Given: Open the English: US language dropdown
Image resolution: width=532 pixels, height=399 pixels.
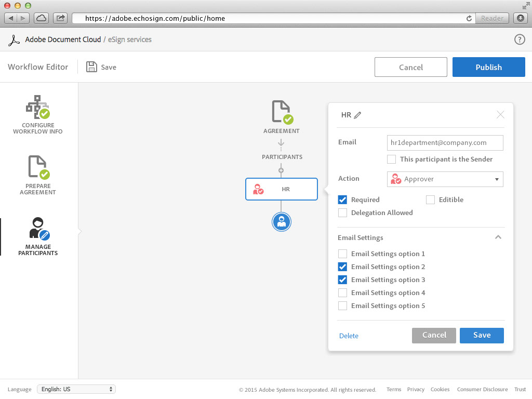Looking at the screenshot, I should pos(76,389).
